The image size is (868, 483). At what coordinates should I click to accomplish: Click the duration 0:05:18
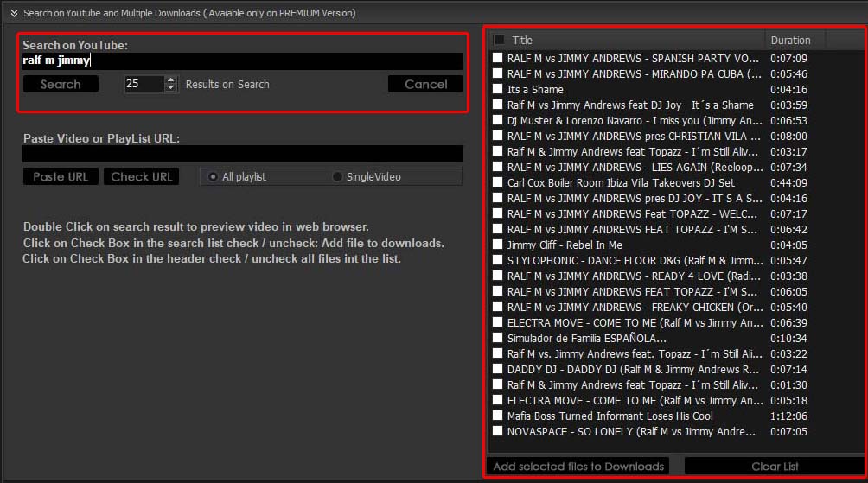tap(788, 401)
